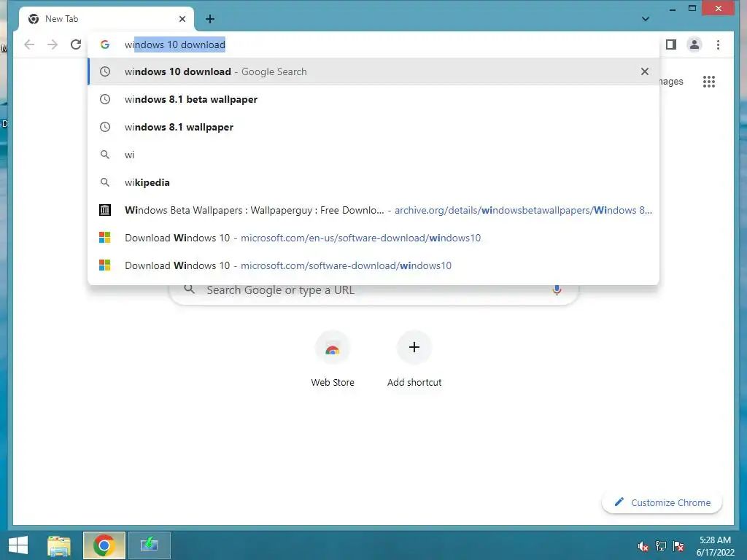Select the 'wikipedia' search suggestion
The width and height of the screenshot is (747, 560).
374,182
